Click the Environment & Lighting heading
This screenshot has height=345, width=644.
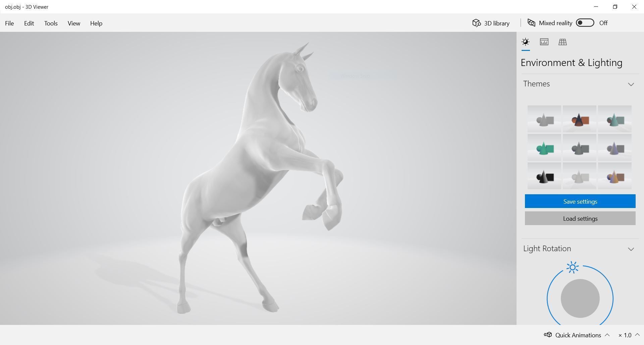click(572, 63)
